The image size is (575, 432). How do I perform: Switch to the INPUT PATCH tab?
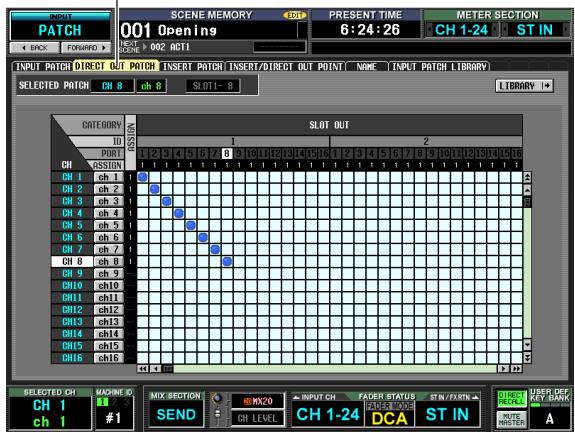point(43,66)
